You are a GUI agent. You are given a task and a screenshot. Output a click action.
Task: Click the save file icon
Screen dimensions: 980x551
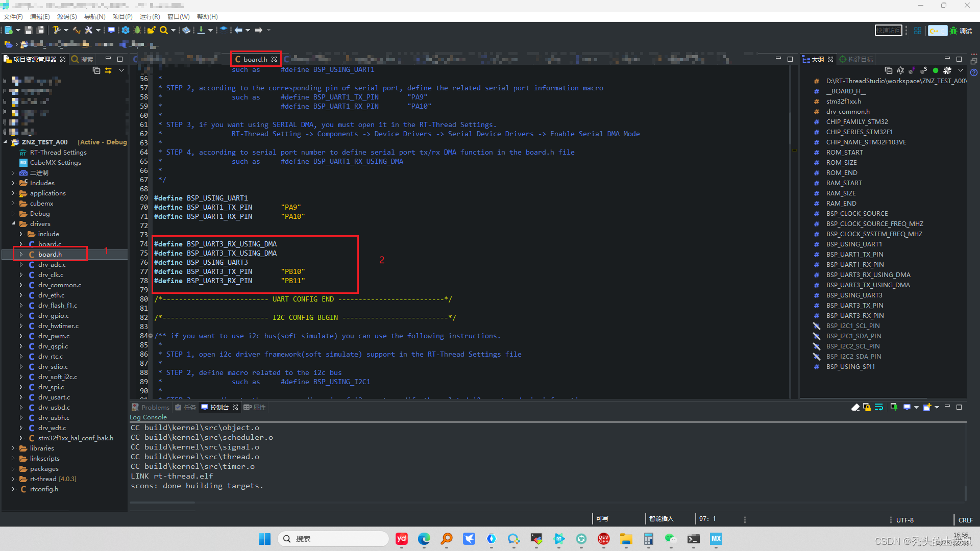tap(29, 30)
